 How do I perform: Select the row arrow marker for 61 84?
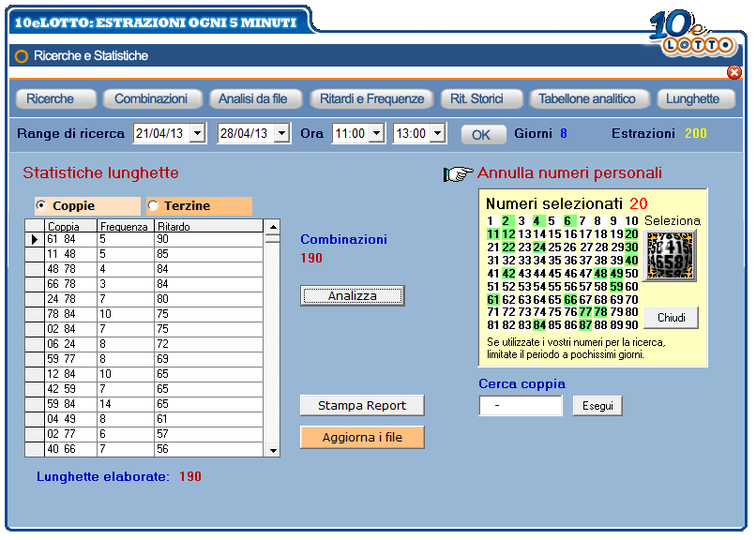[34, 239]
